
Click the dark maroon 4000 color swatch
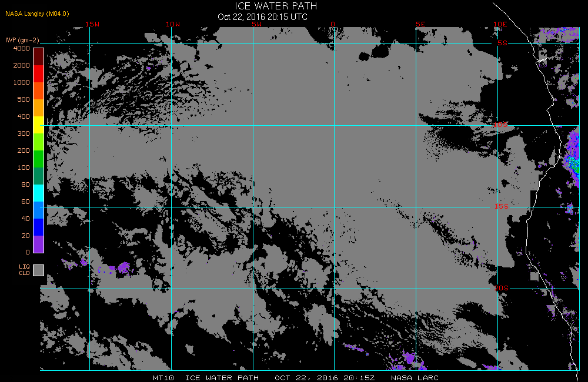tap(39, 57)
